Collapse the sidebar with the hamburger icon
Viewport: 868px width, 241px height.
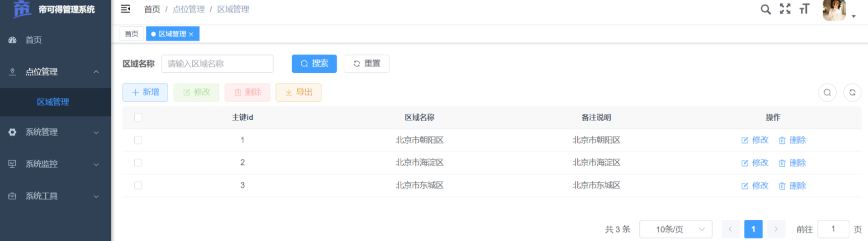126,9
